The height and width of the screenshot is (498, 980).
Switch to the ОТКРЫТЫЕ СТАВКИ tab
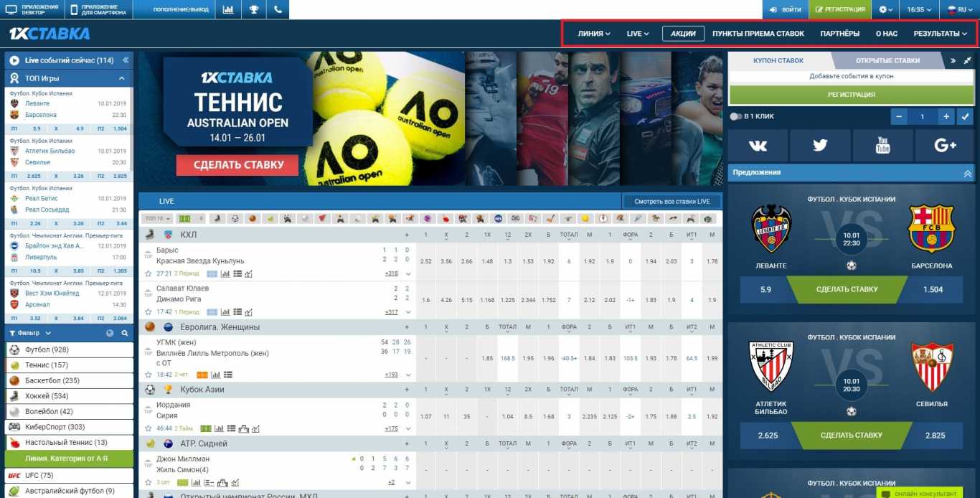click(887, 60)
